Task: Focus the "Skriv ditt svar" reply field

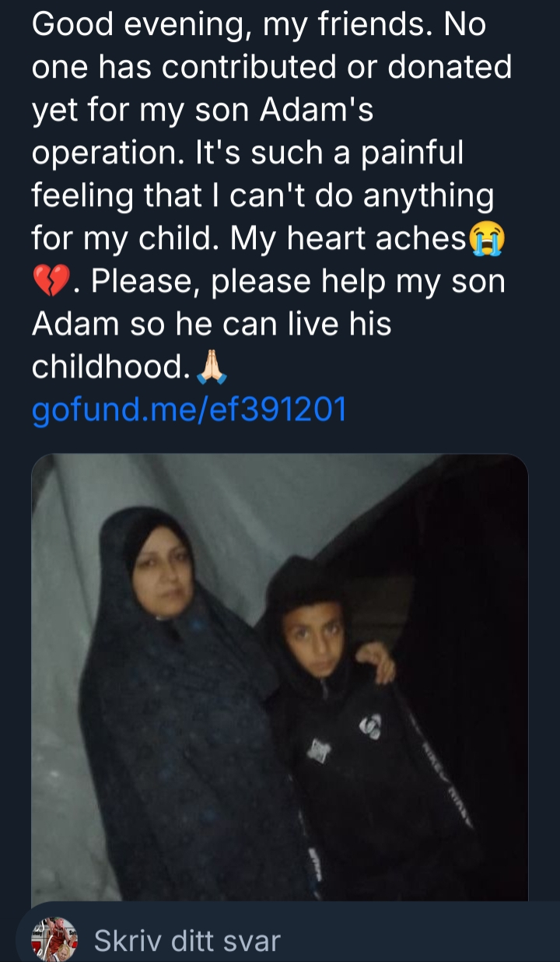Action: (x=187, y=941)
